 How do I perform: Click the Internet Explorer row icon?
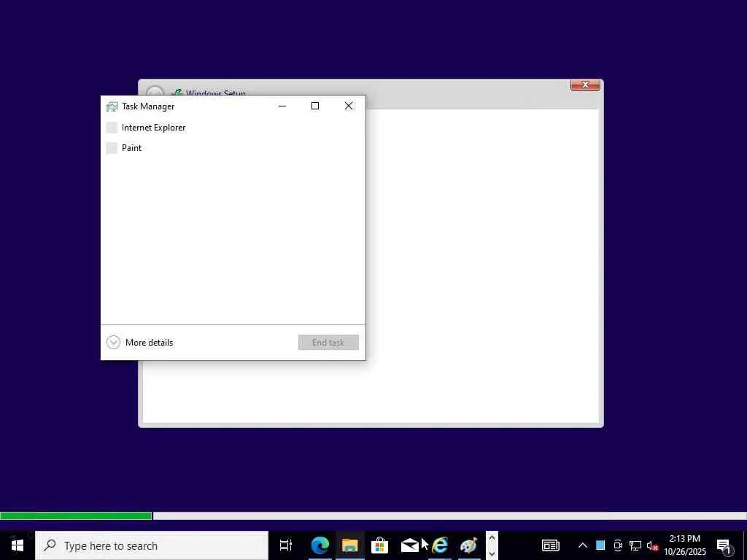click(112, 127)
